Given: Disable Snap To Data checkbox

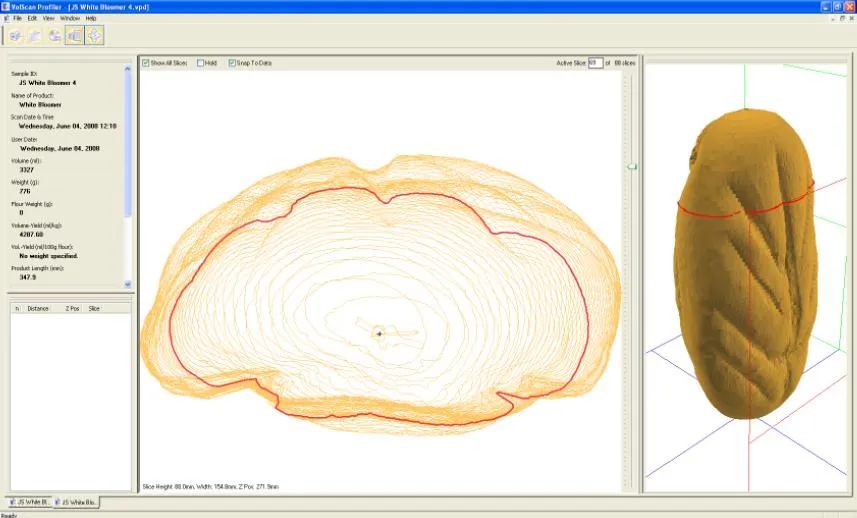Looking at the screenshot, I should (233, 63).
